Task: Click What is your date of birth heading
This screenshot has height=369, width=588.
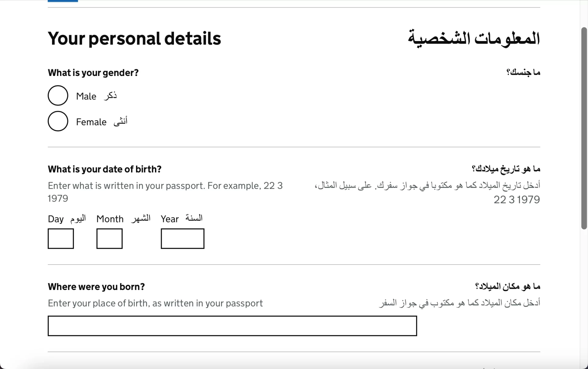Action: [x=105, y=169]
